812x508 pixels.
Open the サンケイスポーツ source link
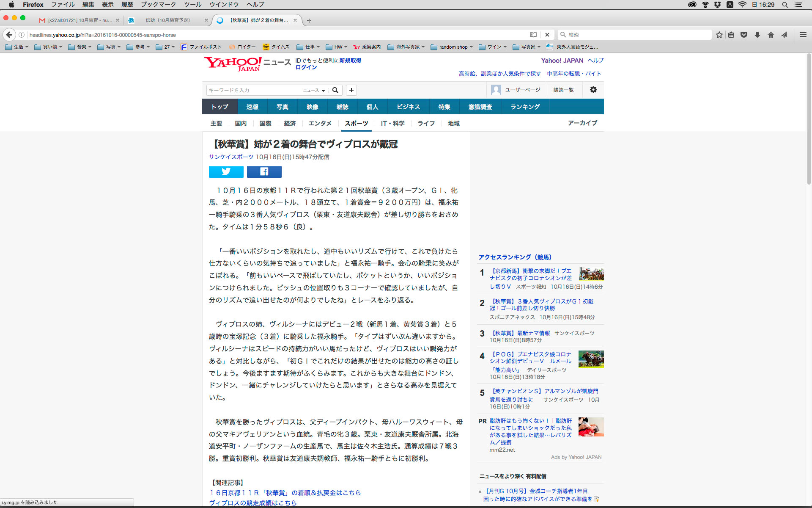(x=231, y=157)
